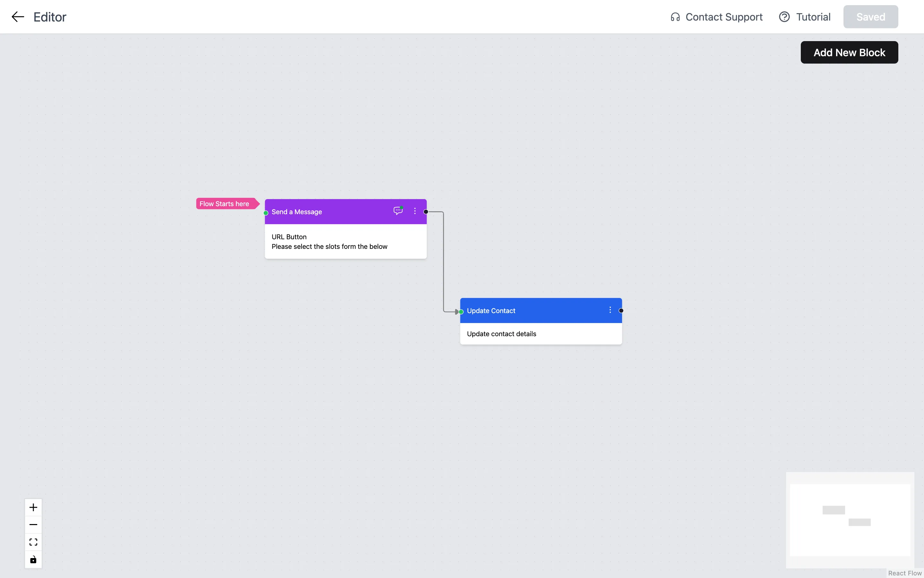Select the connector line between blocks
The width and height of the screenshot is (924, 578).
pos(443,262)
